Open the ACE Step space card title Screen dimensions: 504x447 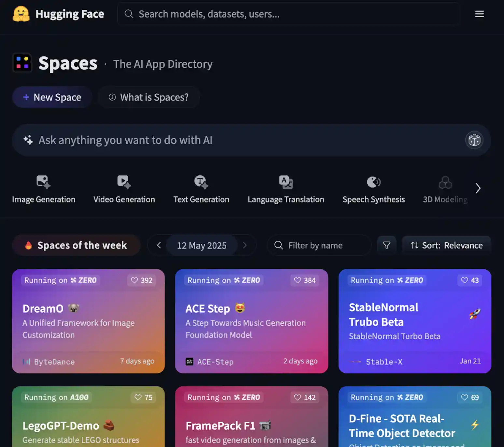(208, 308)
